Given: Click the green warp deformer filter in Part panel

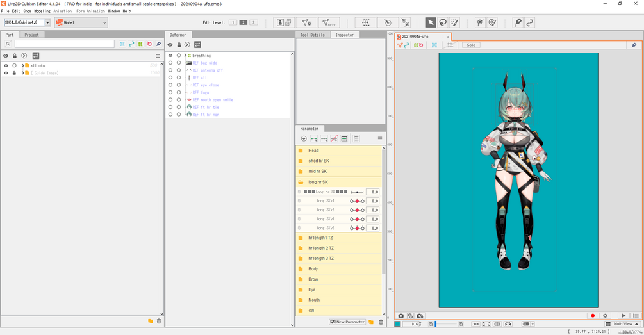Looking at the screenshot, I should coord(140,44).
